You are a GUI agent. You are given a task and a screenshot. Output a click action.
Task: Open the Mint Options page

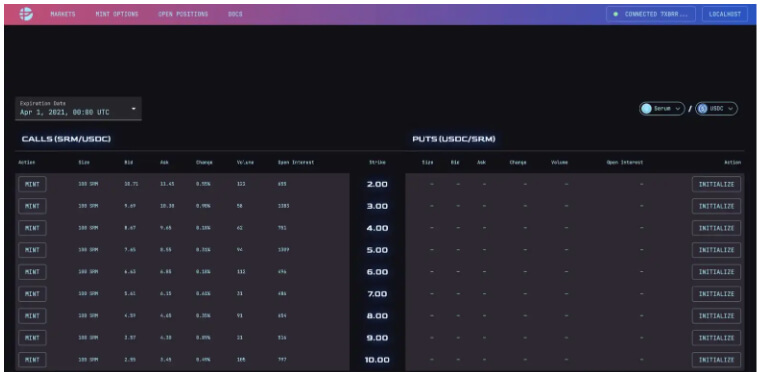[117, 14]
